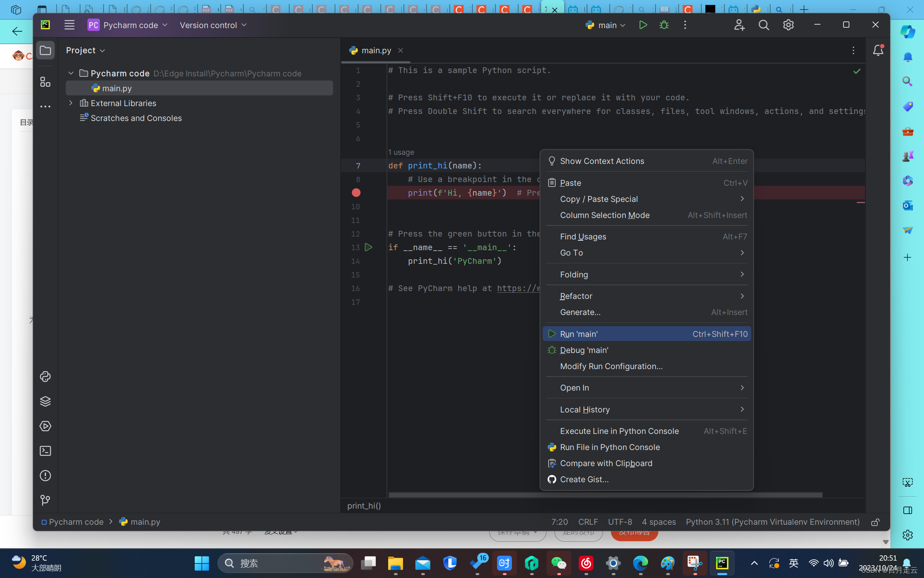The height and width of the screenshot is (578, 924).
Task: Click the Debug bug icon in toolbar
Action: 664,25
